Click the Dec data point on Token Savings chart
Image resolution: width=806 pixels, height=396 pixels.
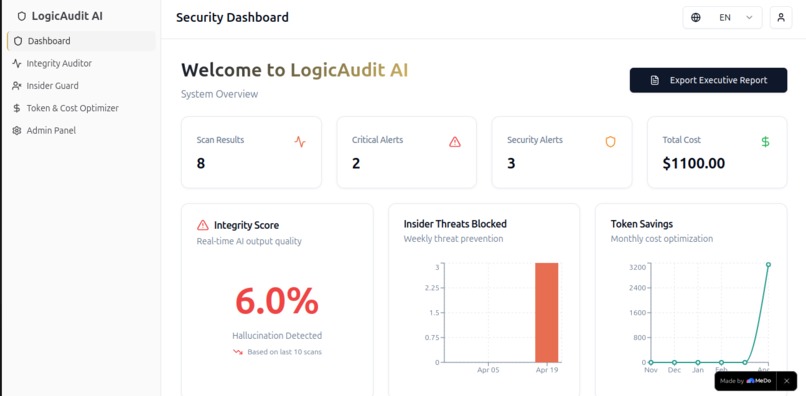tap(674, 363)
